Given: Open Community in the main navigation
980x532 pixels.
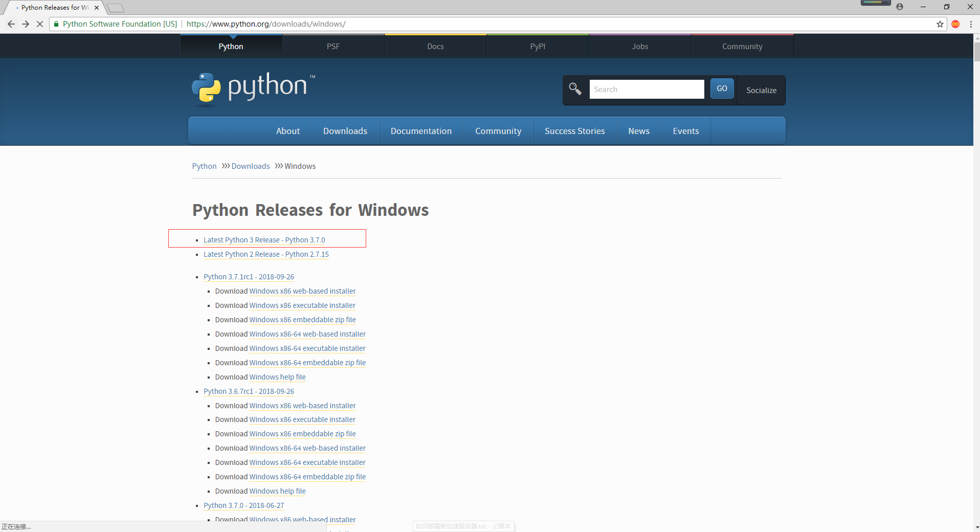Looking at the screenshot, I should click(x=498, y=131).
